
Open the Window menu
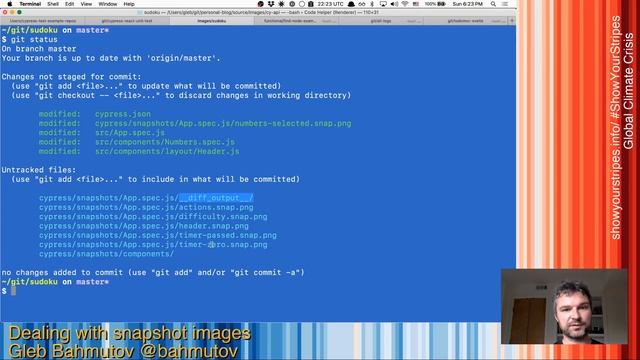(x=108, y=4)
